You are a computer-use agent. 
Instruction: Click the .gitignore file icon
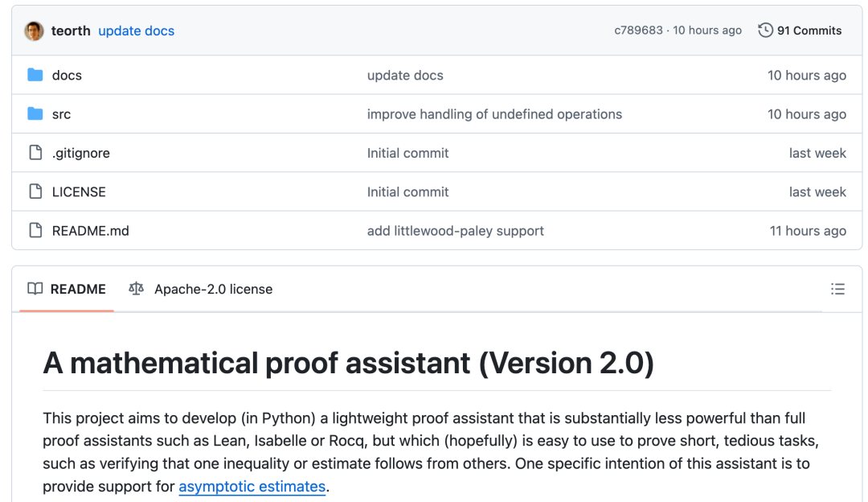point(35,153)
